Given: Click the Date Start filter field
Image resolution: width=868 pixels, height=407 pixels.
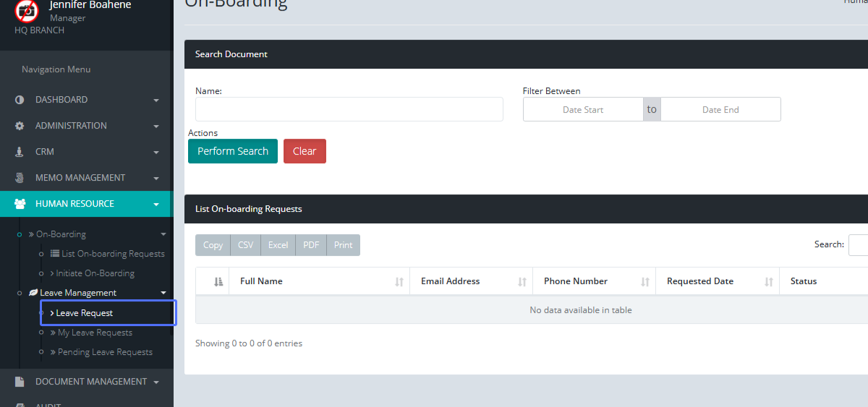Looking at the screenshot, I should click(582, 109).
